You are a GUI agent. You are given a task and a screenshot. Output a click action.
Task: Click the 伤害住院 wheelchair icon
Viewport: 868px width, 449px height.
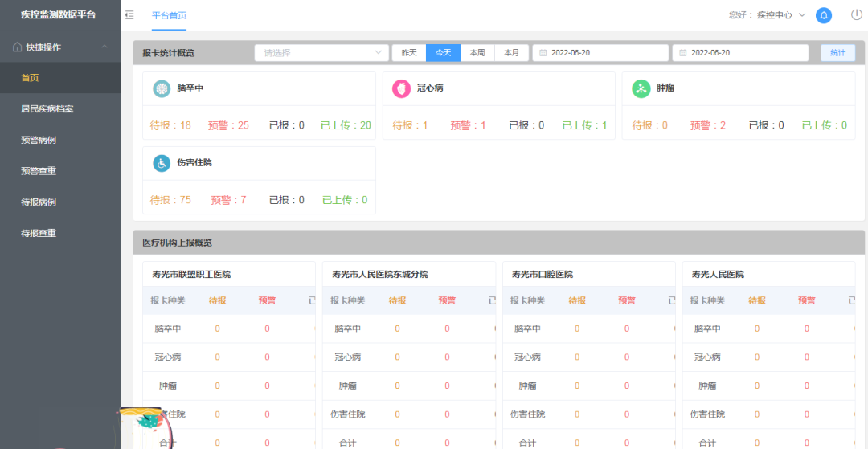pos(162,163)
